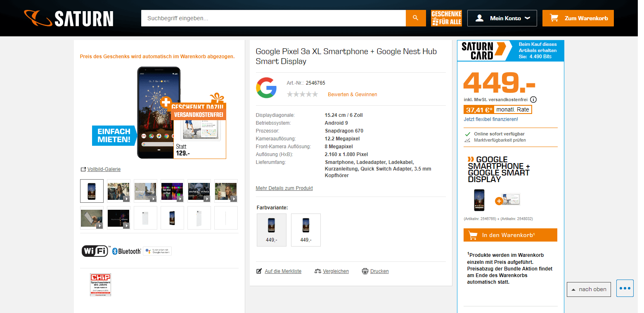This screenshot has height=313, width=644.
Task: Focus the Suchbegriff eingeben search field
Action: [x=273, y=18]
